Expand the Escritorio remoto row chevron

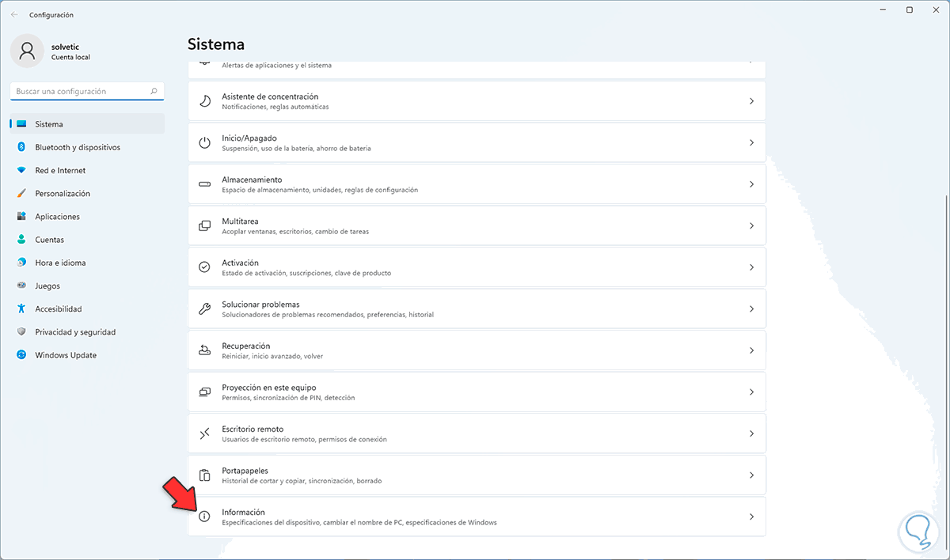[751, 433]
